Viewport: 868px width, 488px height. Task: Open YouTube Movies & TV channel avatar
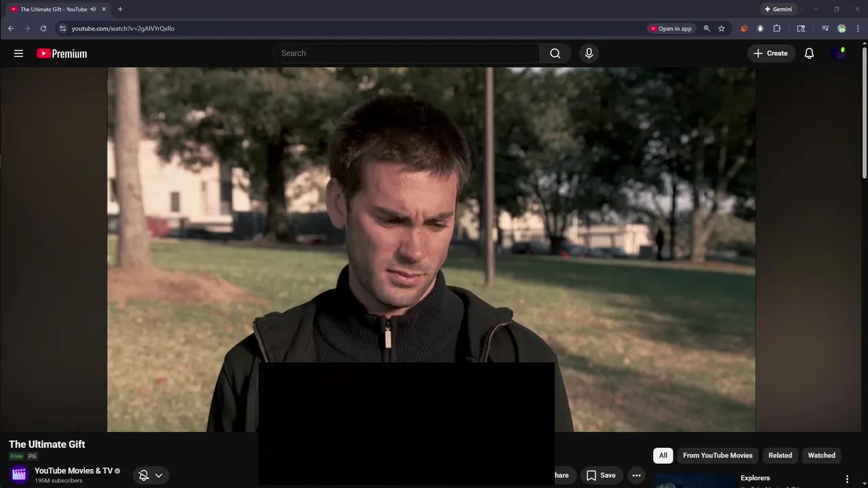coord(19,474)
